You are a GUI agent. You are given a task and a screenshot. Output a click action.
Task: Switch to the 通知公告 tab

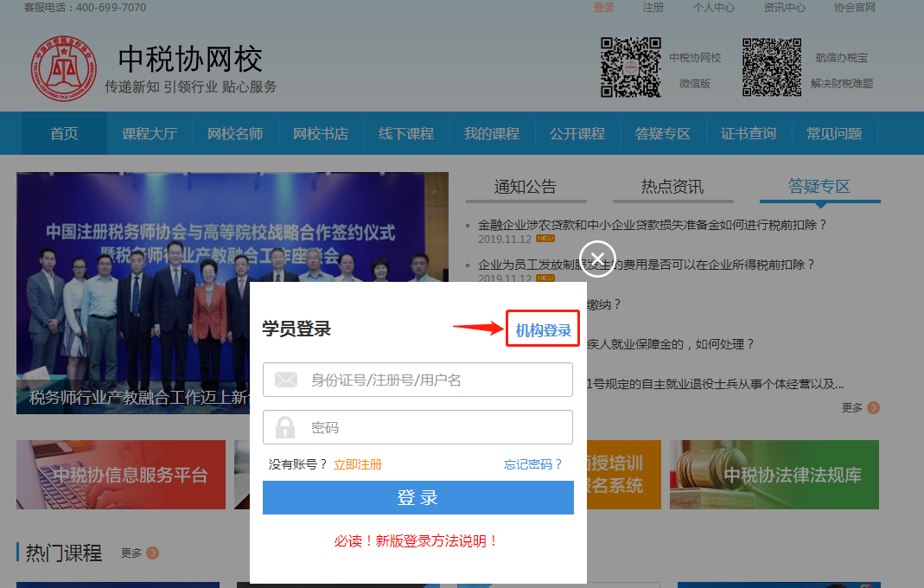tap(526, 187)
